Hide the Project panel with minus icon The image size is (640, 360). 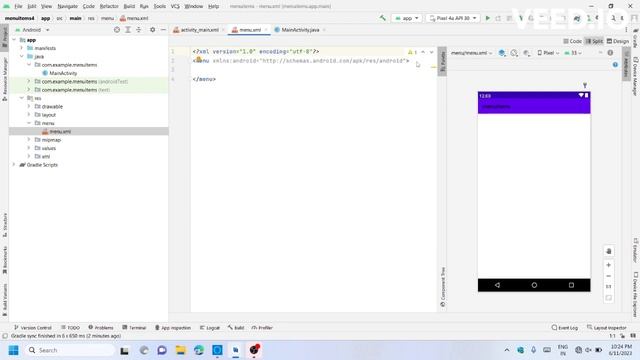[x=163, y=30]
